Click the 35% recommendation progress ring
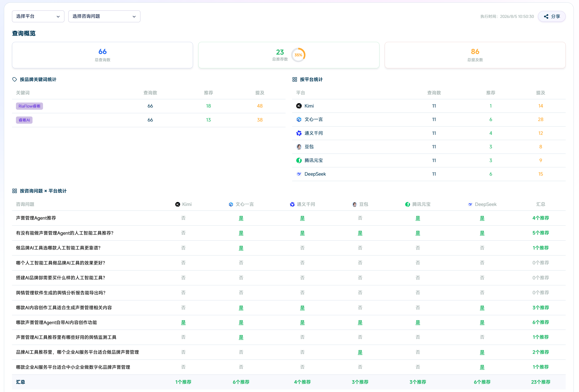Image resolution: width=579 pixels, height=392 pixels. tap(298, 55)
